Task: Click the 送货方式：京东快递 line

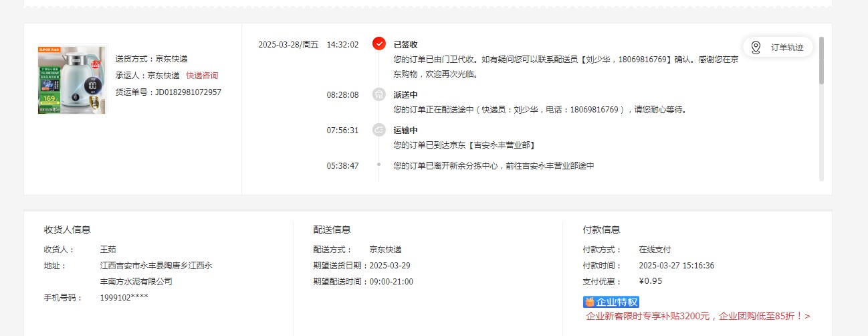Action: coord(152,59)
